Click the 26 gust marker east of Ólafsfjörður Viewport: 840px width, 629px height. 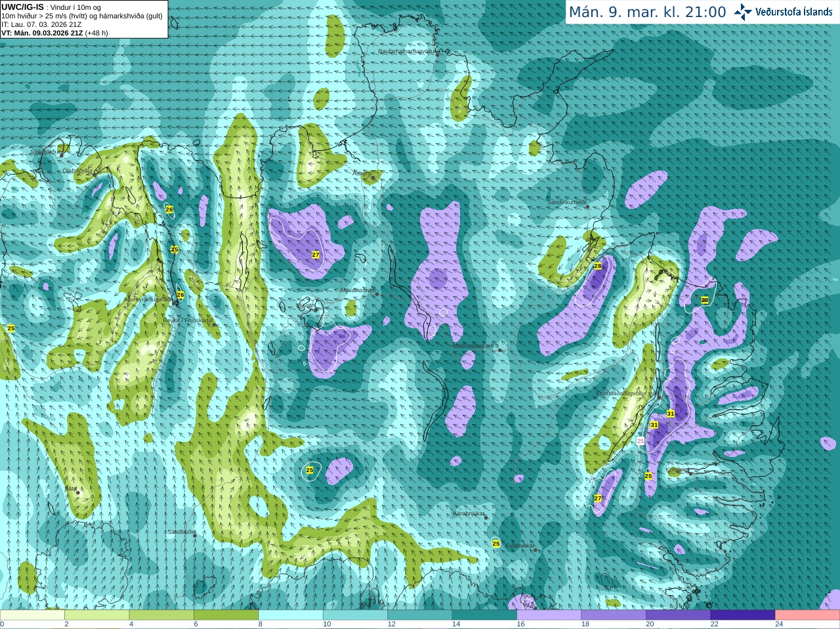click(x=169, y=209)
